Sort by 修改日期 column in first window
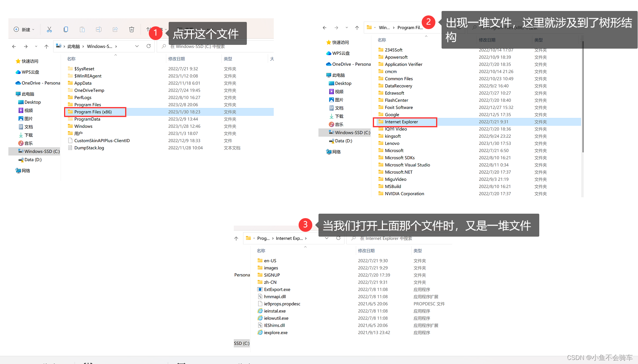 pyautogui.click(x=177, y=59)
